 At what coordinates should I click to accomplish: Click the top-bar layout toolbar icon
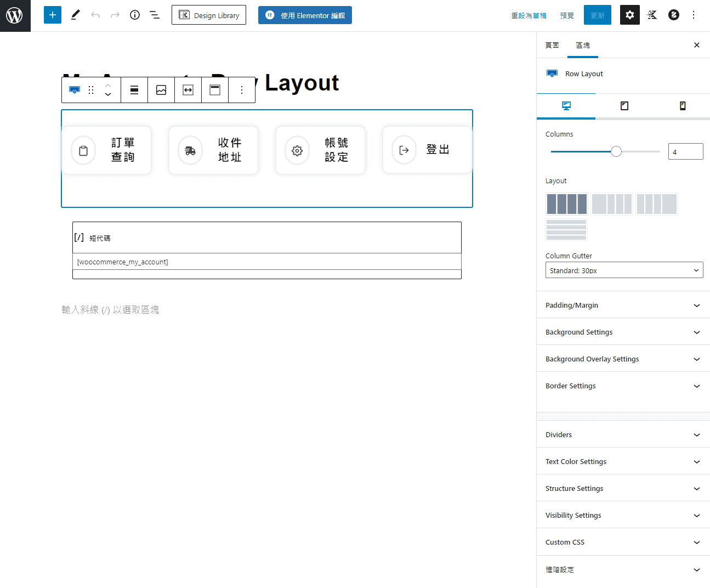pyautogui.click(x=215, y=90)
